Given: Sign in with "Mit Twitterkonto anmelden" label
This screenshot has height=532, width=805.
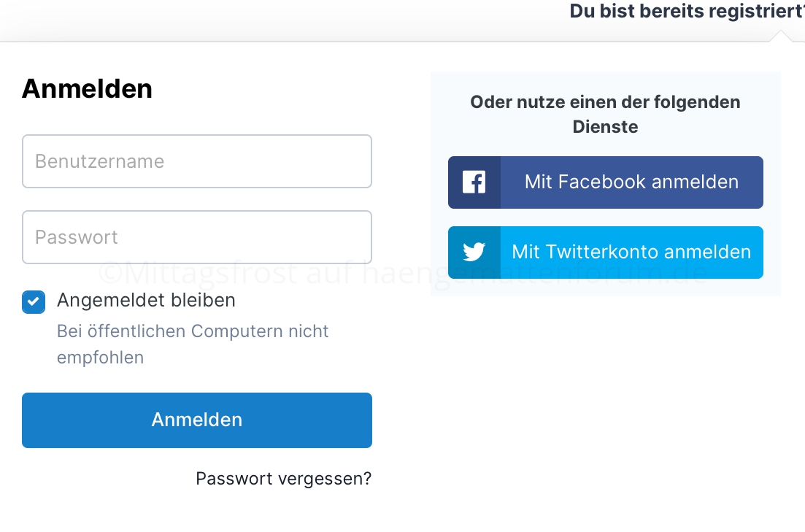Looking at the screenshot, I should [631, 252].
